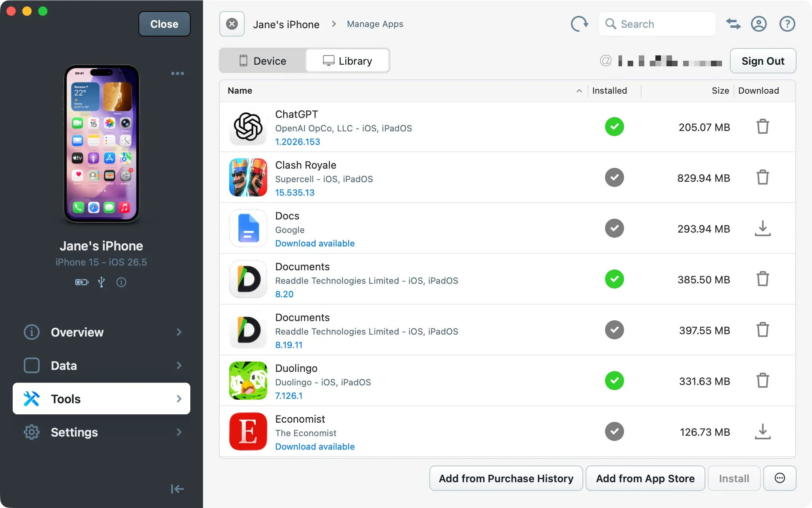Click the Close button
This screenshot has height=508, width=812.
coord(164,24)
